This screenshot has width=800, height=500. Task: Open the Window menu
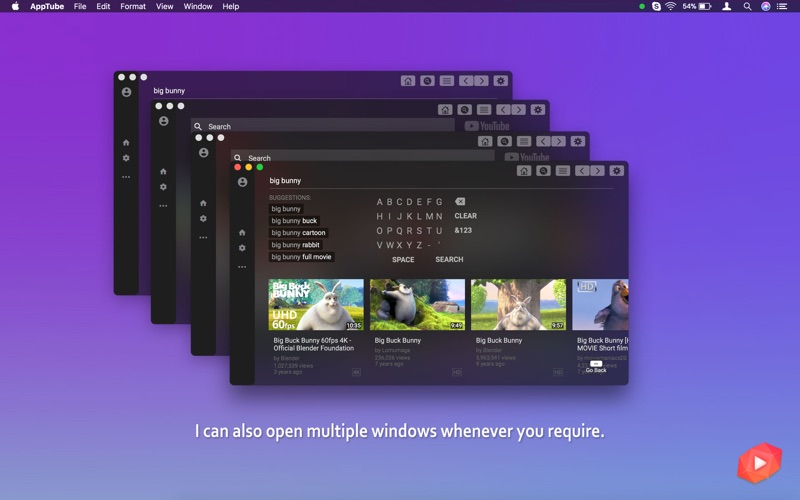(198, 6)
